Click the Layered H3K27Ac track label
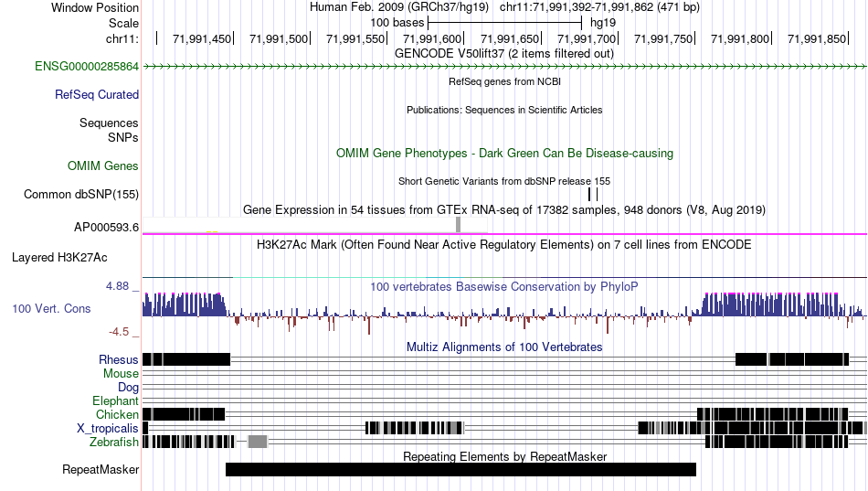868x491 pixels. [59, 258]
